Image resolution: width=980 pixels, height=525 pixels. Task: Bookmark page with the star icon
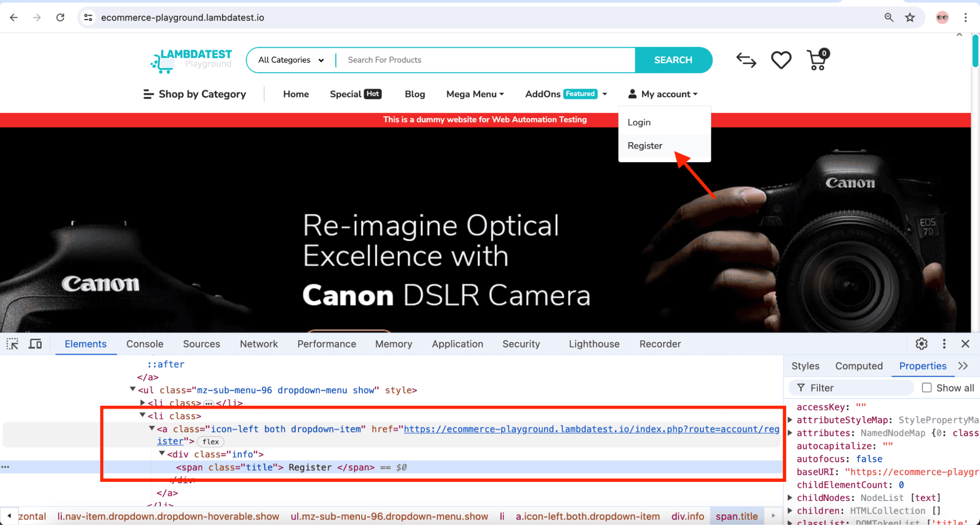coord(910,18)
